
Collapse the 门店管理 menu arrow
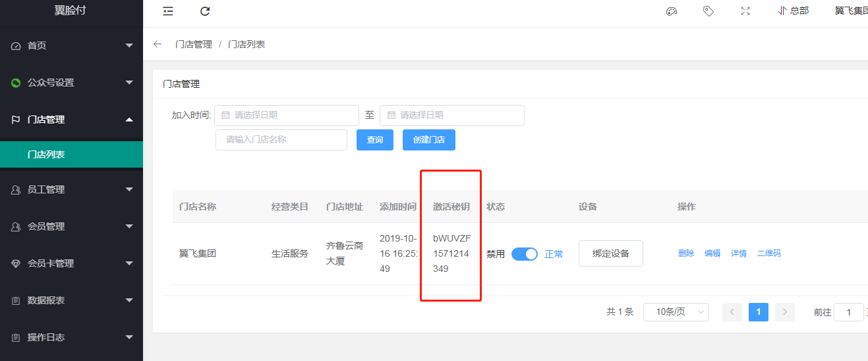click(129, 119)
